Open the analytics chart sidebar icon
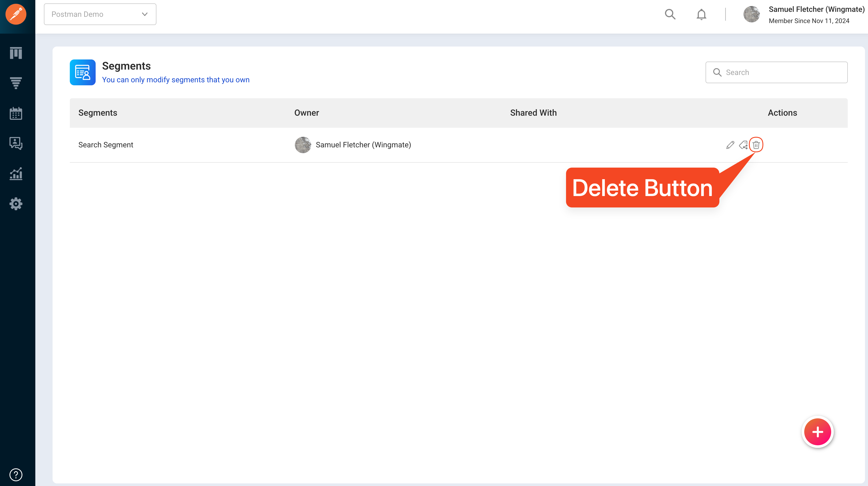This screenshot has height=486, width=868. (x=16, y=174)
